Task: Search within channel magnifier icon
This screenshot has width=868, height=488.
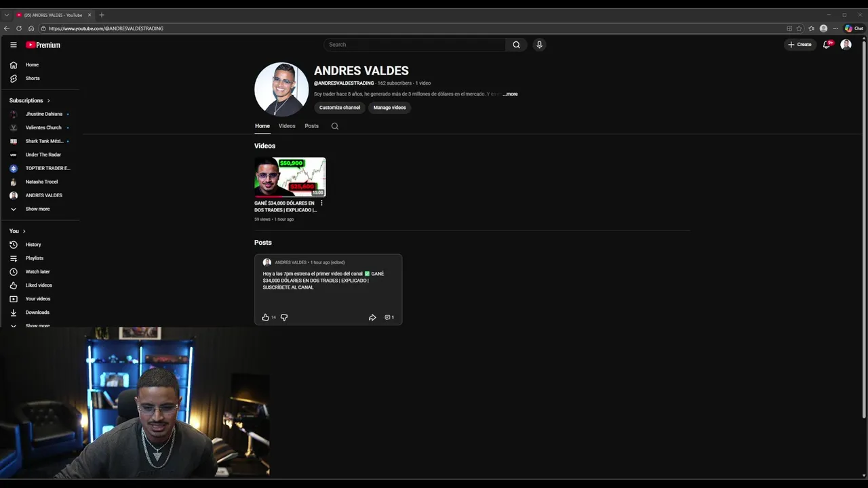Action: (x=335, y=126)
